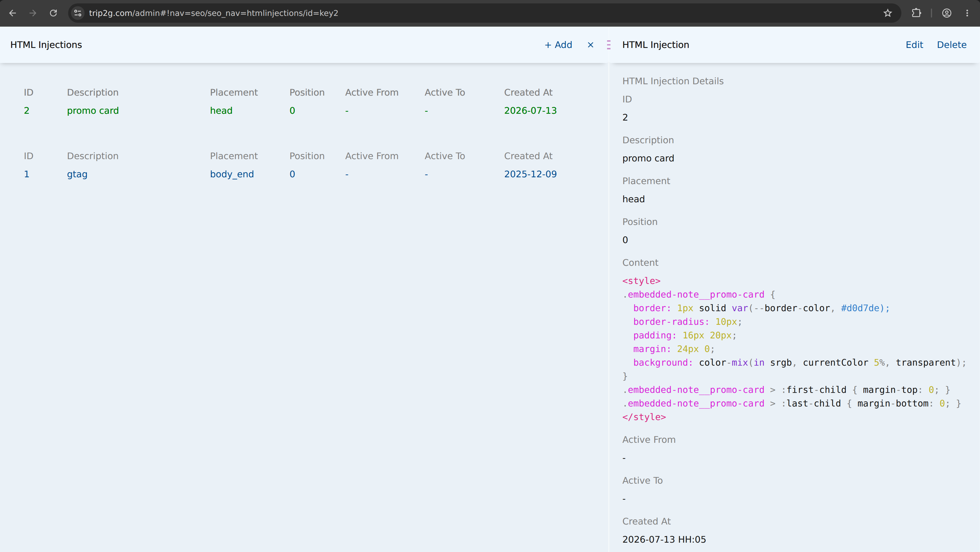This screenshot has height=552, width=980.
Task: Click the panel divider drag handle
Action: point(609,45)
